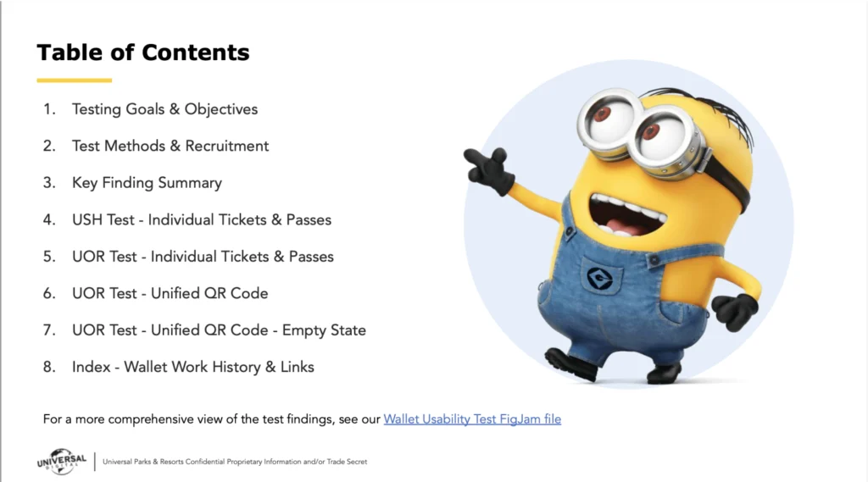
Task: Click the yellow underline bar beneath the title
Action: tap(74, 80)
